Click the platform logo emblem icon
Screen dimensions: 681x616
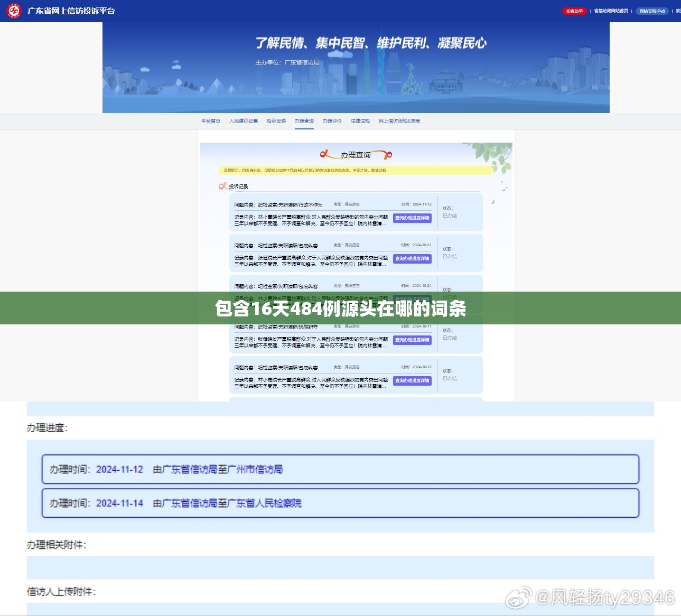point(14,11)
